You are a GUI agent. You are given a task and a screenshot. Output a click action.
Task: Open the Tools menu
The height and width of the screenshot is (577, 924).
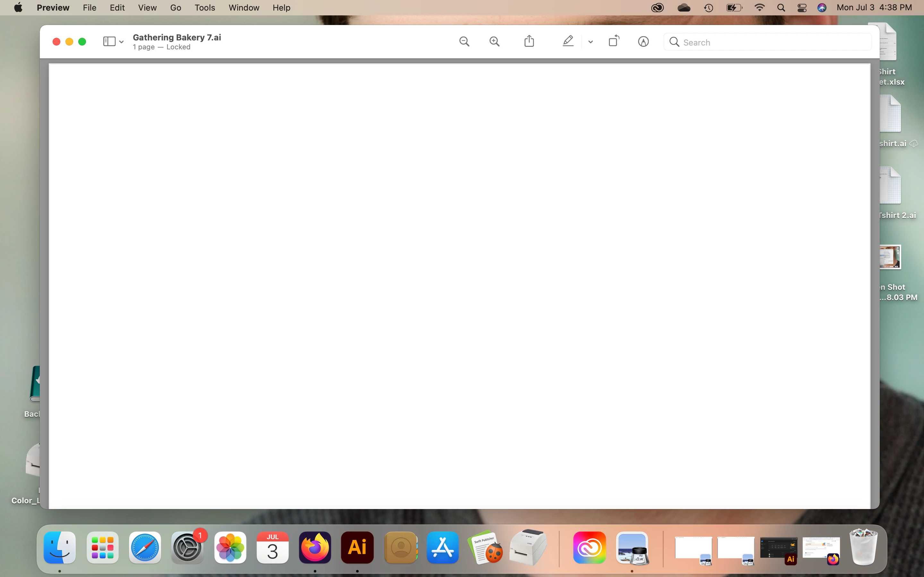(205, 8)
